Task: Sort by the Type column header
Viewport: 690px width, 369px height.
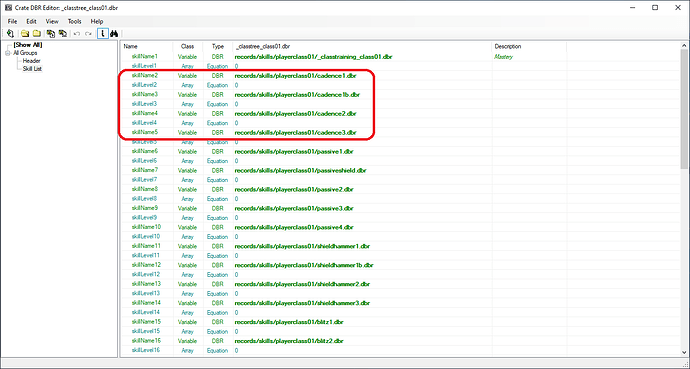Action: pyautogui.click(x=217, y=46)
